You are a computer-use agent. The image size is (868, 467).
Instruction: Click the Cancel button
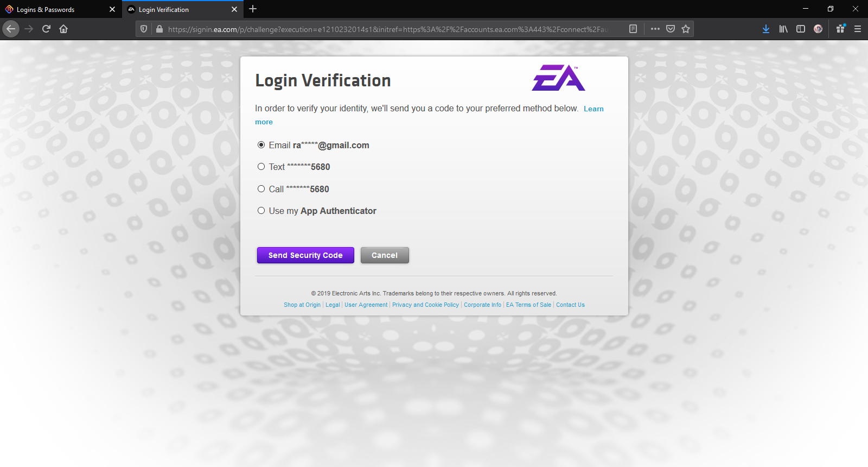point(385,255)
